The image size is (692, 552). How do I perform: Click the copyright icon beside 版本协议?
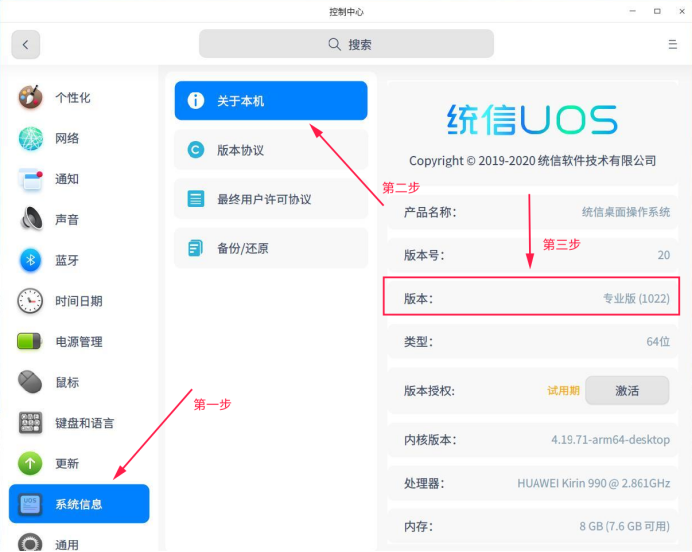pos(196,150)
